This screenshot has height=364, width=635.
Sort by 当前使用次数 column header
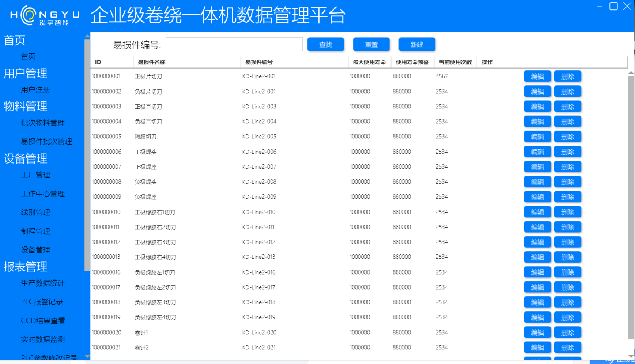456,62
